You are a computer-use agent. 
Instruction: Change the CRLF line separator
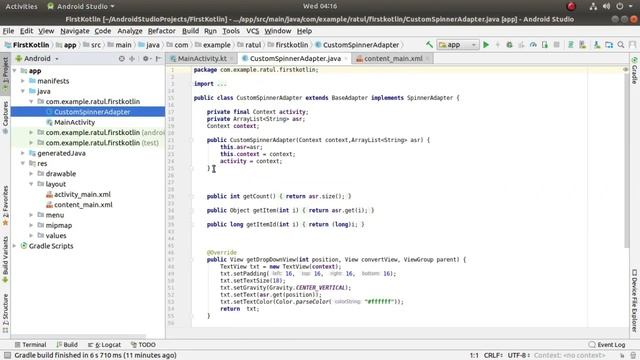click(x=493, y=355)
